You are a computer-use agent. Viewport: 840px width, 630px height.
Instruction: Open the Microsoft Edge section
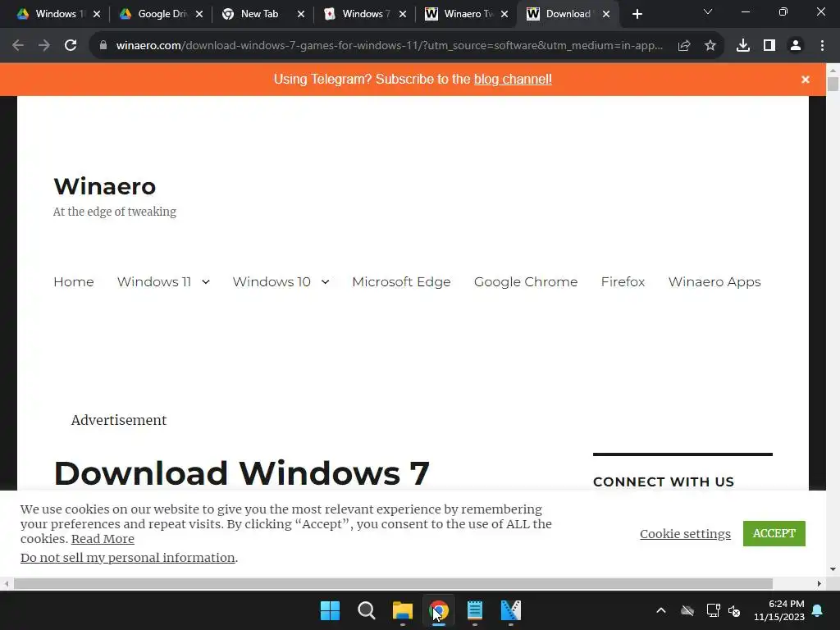click(x=401, y=282)
